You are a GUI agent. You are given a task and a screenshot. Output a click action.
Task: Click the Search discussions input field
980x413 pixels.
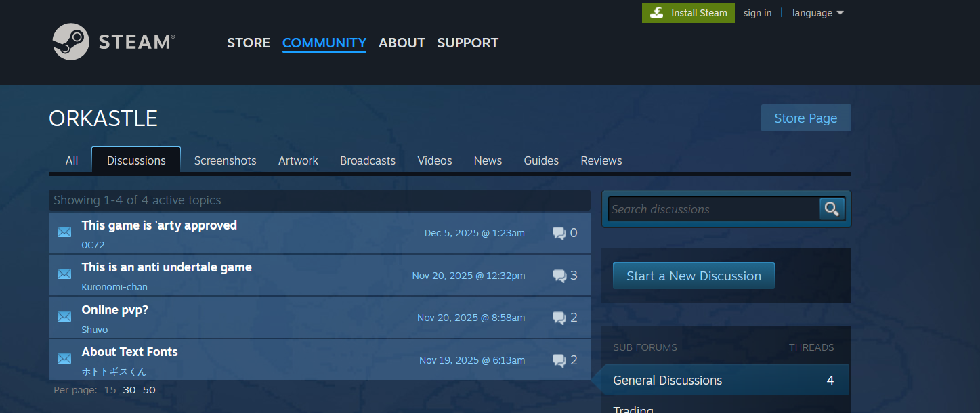coord(712,209)
